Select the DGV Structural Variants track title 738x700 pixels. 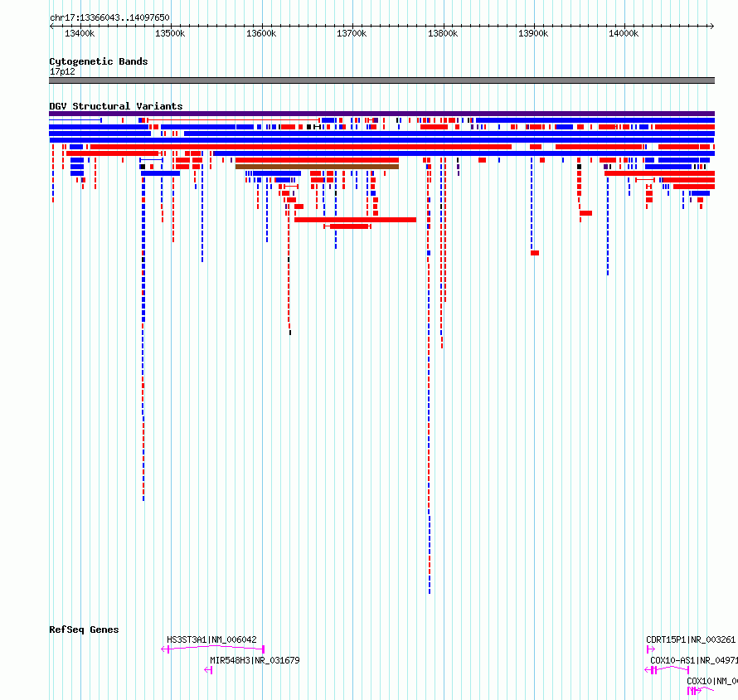click(116, 106)
